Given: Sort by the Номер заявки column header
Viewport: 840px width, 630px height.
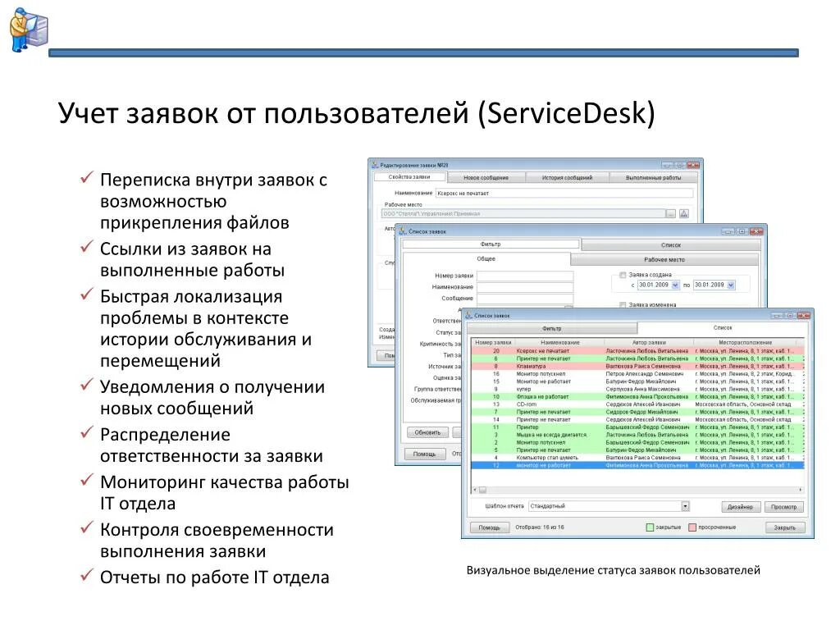Looking at the screenshot, I should pyautogui.click(x=493, y=342).
